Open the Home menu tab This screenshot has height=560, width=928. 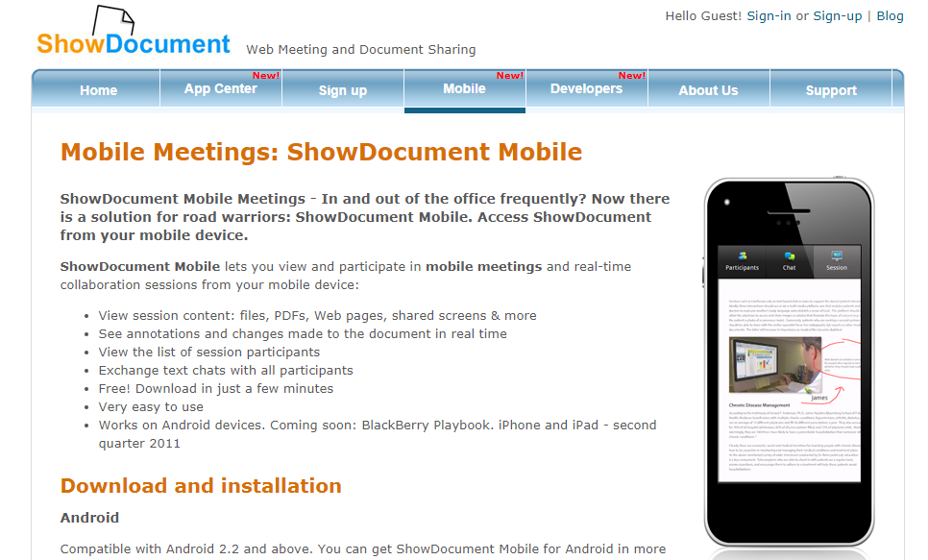[x=98, y=90]
